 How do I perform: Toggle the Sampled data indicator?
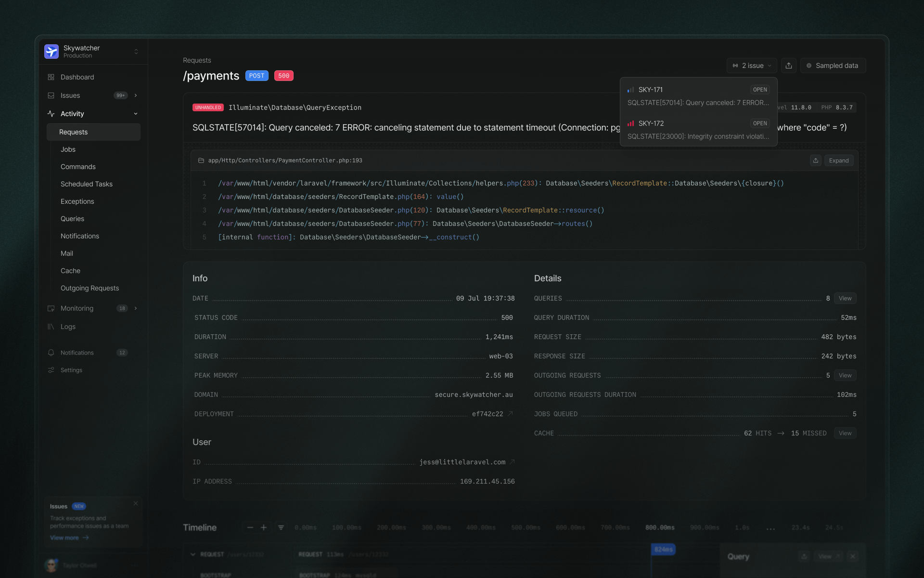(833, 66)
